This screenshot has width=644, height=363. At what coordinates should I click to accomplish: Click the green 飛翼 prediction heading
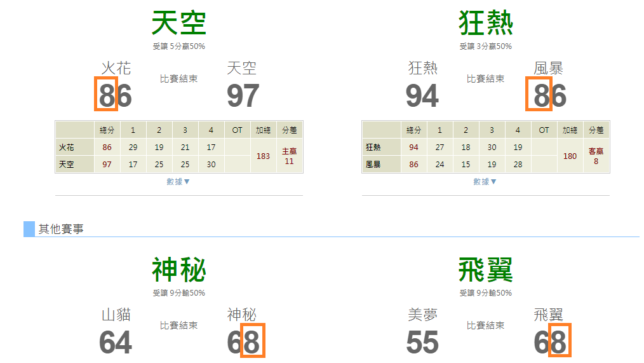485,270
